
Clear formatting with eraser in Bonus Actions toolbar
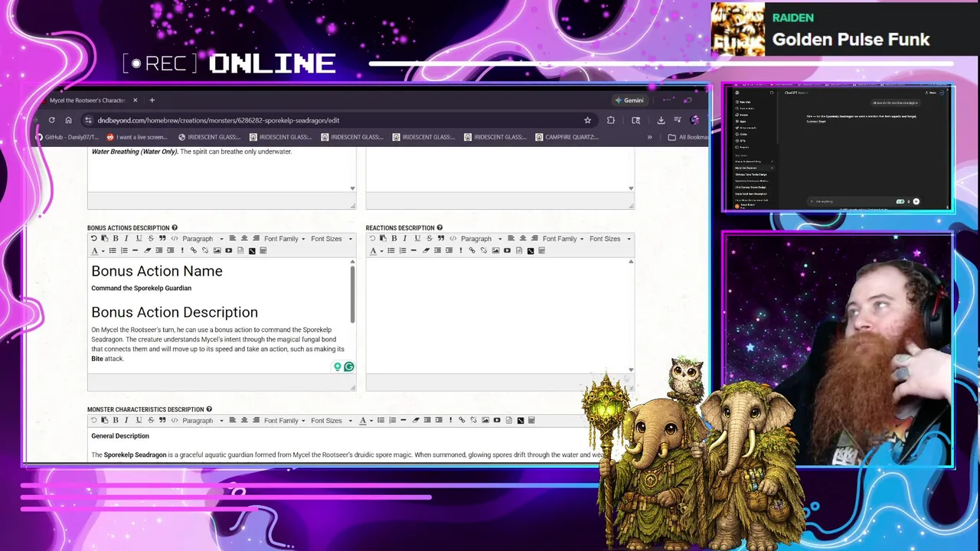[x=148, y=250]
